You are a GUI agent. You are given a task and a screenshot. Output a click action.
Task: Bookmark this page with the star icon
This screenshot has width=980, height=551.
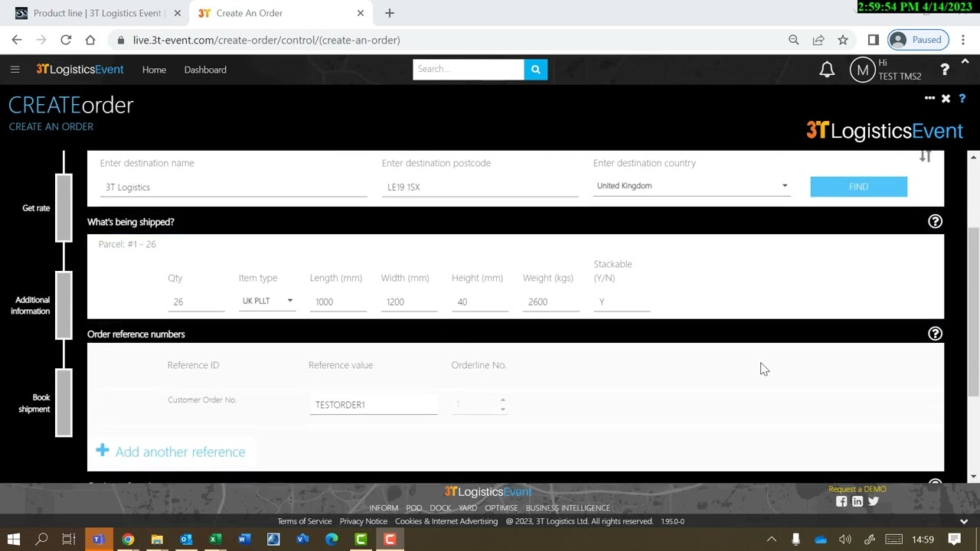843,40
